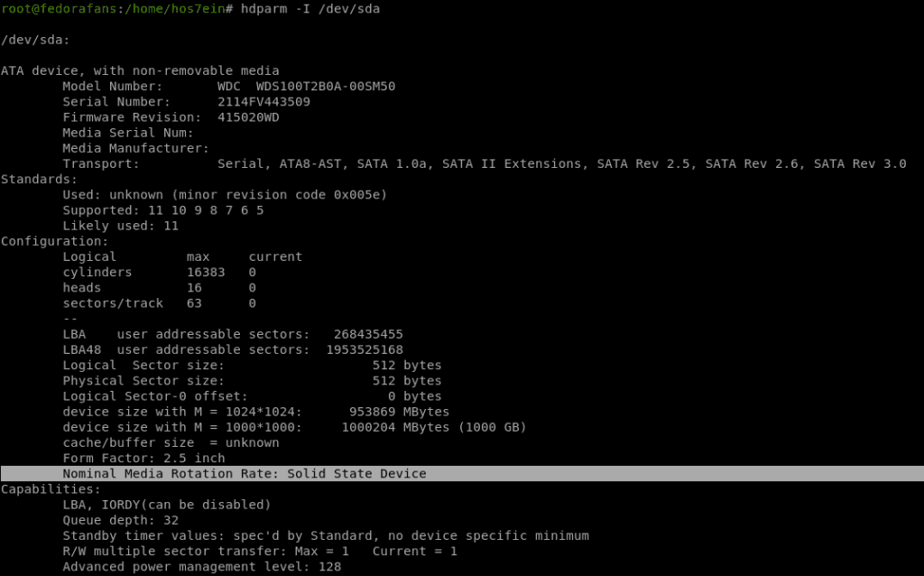Click the LBA48 sector count 1953525168

[x=364, y=350]
